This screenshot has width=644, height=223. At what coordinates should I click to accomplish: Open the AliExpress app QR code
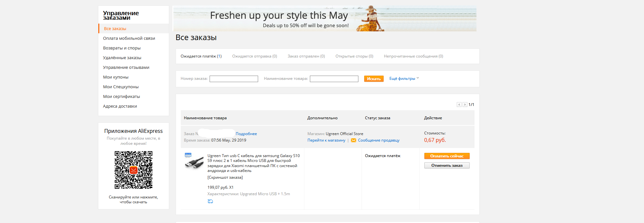(134, 170)
